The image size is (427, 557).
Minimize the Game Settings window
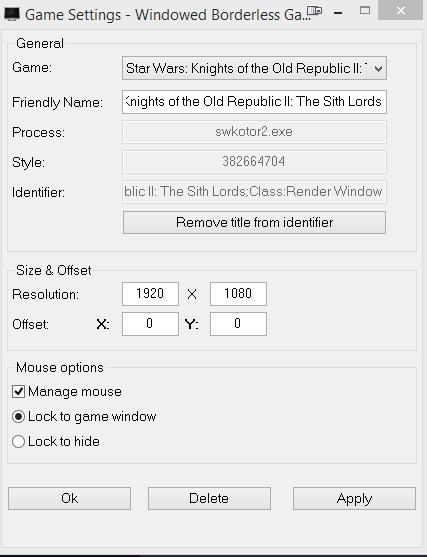[x=338, y=13]
